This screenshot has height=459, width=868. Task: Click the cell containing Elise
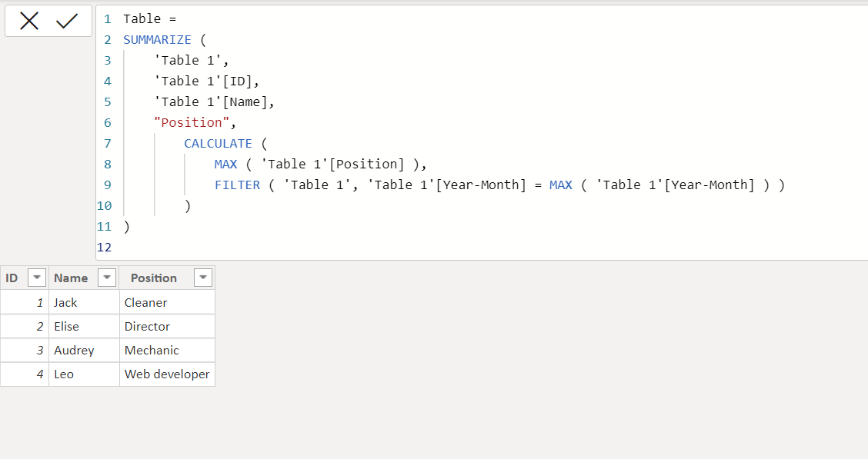[84, 326]
